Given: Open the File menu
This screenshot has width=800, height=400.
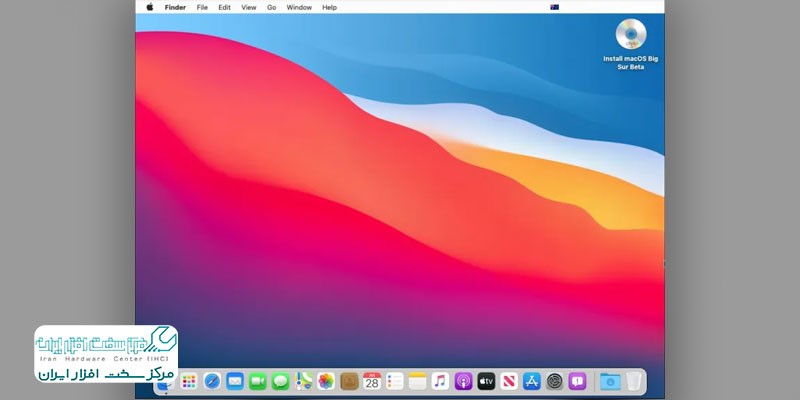Looking at the screenshot, I should coord(202,7).
